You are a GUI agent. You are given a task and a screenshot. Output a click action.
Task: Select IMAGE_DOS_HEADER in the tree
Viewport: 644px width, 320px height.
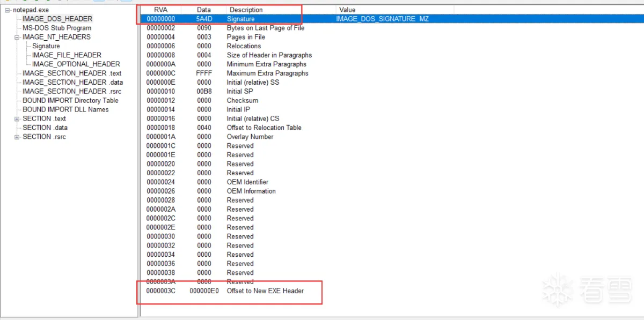[x=57, y=19]
